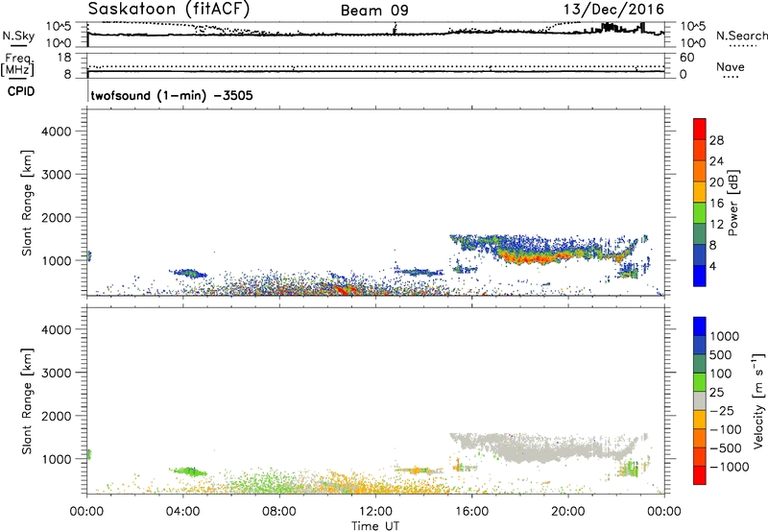Click the "Velocity [m s⁻¹]" colorbar title
The width and height of the screenshot is (768, 532).
(758, 400)
